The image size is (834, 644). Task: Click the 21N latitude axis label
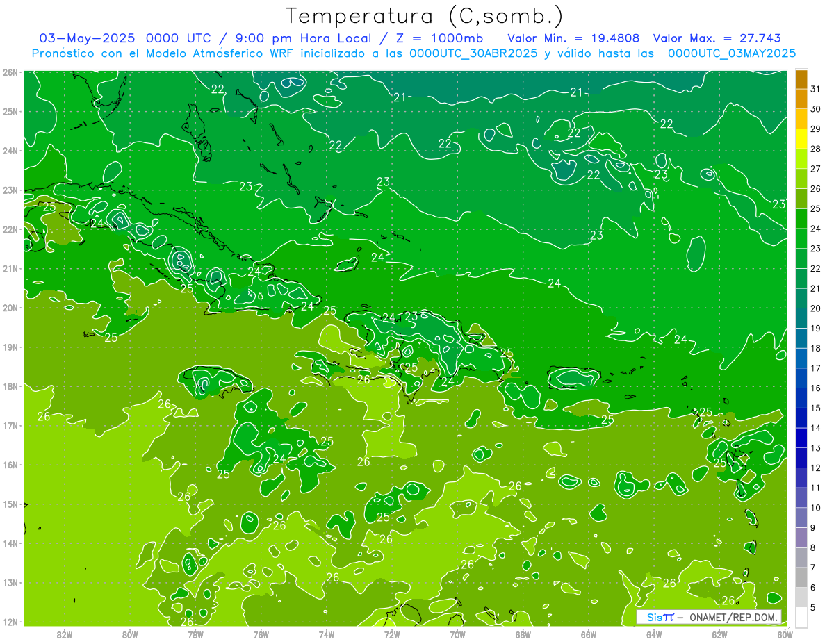10,268
